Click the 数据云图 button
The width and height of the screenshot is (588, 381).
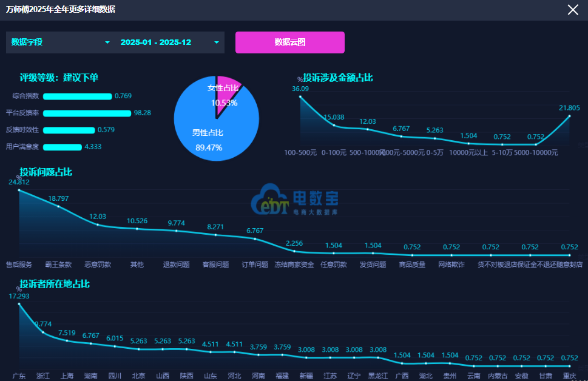(290, 42)
